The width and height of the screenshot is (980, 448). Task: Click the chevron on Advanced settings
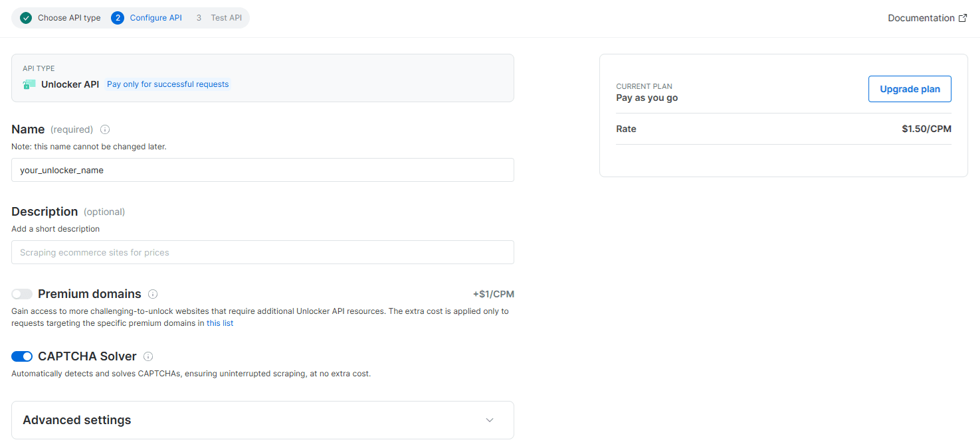[x=490, y=420]
